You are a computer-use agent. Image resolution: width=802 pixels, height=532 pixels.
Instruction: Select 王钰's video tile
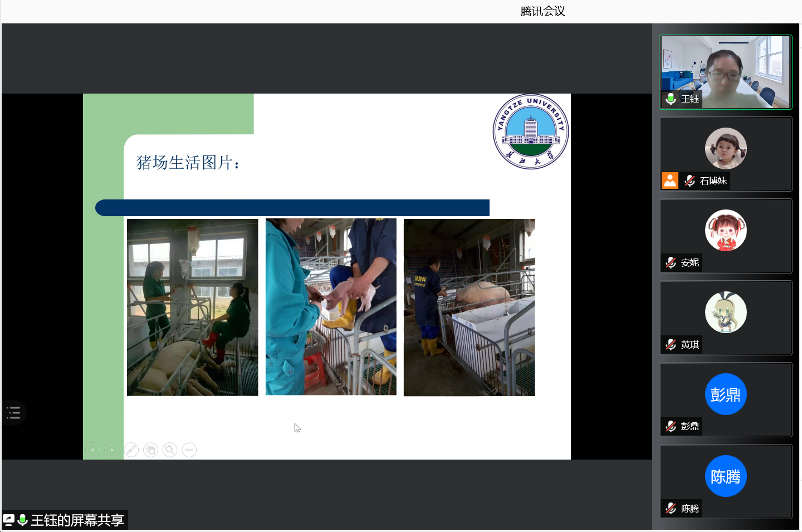pyautogui.click(x=726, y=72)
